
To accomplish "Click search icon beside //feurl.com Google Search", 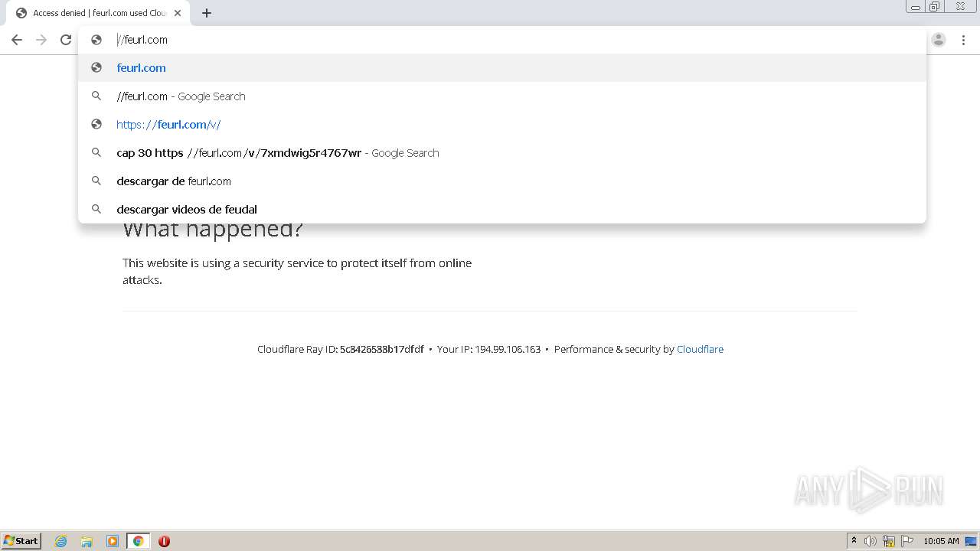I will click(x=96, y=96).
